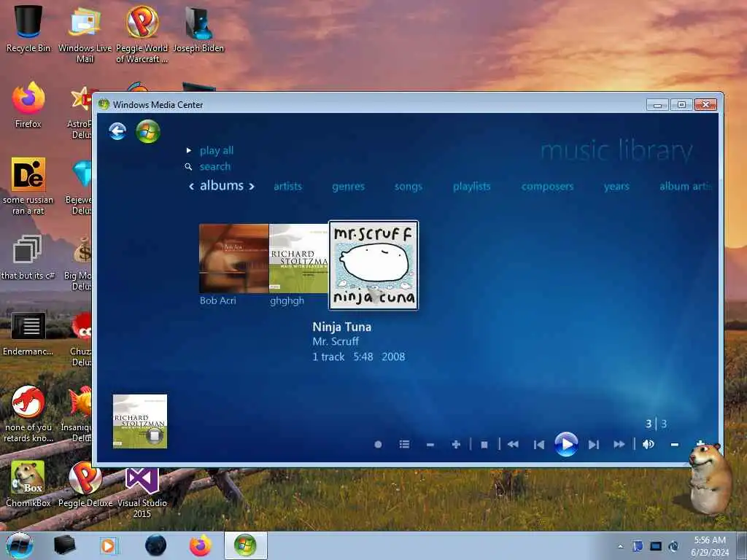
Task: Open the ghghgh Richard Stoltzman album
Action: pyautogui.click(x=298, y=259)
